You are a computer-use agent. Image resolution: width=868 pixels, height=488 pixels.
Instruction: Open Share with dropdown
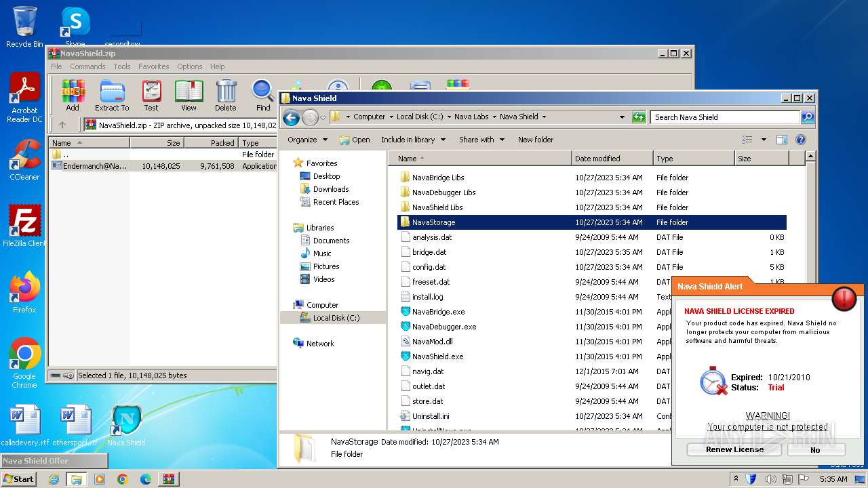pos(481,140)
